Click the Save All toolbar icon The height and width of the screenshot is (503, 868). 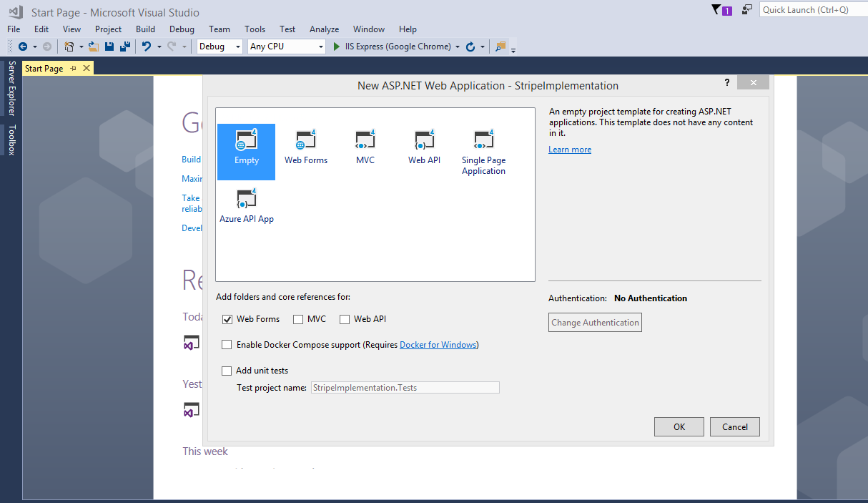click(x=125, y=47)
